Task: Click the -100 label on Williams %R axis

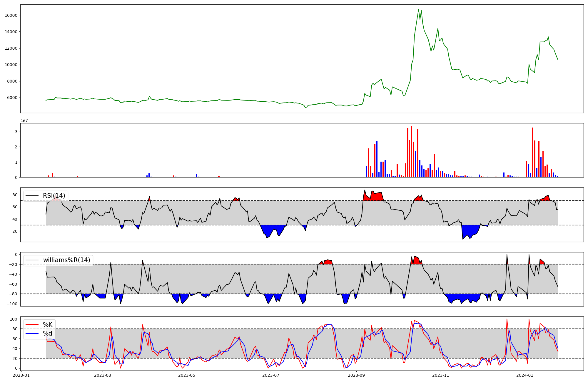Action: coord(12,304)
